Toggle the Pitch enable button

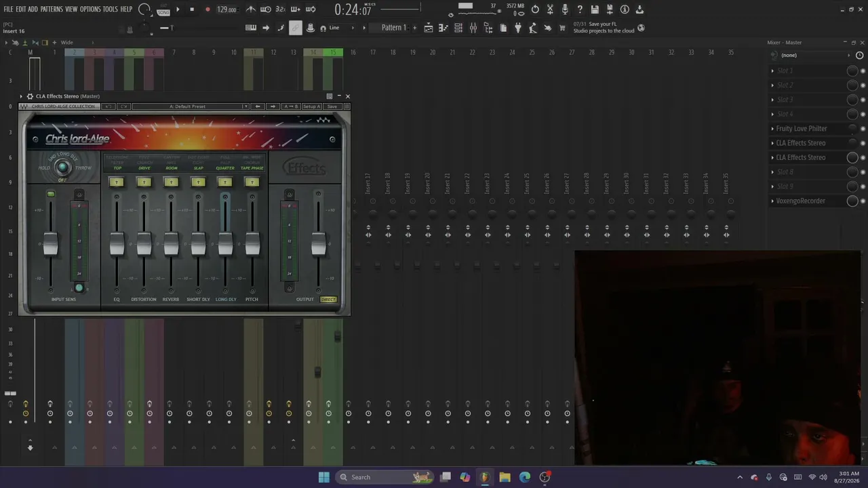252,182
